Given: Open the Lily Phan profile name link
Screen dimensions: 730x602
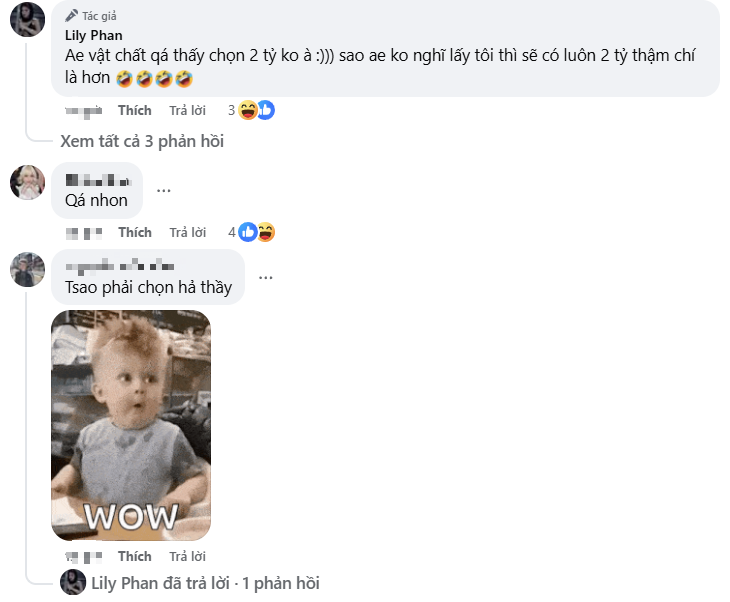Looking at the screenshot, I should click(x=93, y=35).
